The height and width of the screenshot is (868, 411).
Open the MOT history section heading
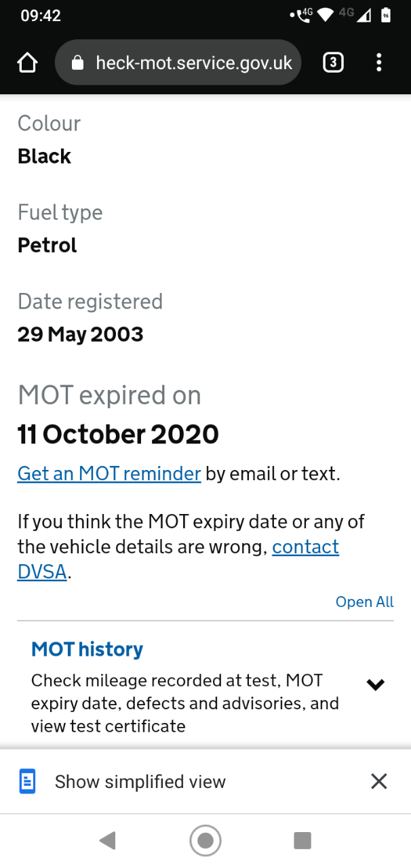click(87, 649)
